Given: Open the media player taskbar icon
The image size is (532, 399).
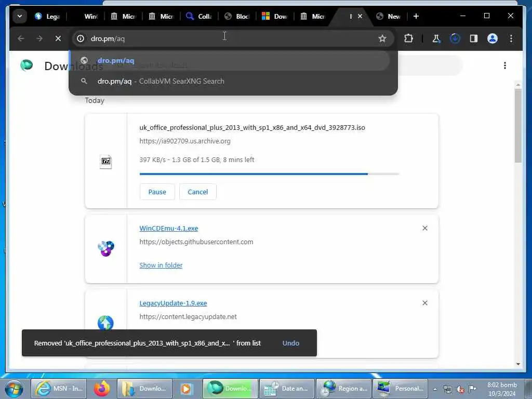Looking at the screenshot, I should (187, 389).
